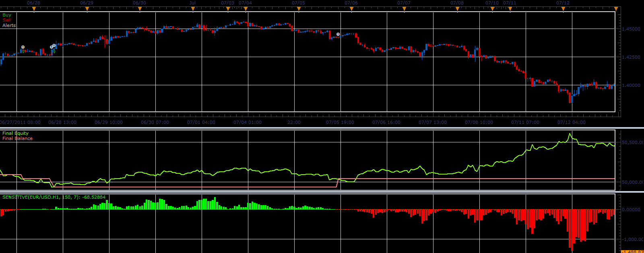This screenshot has width=644, height=253.
Task: Click the 07/06 orange day marker
Action: tap(351, 9)
